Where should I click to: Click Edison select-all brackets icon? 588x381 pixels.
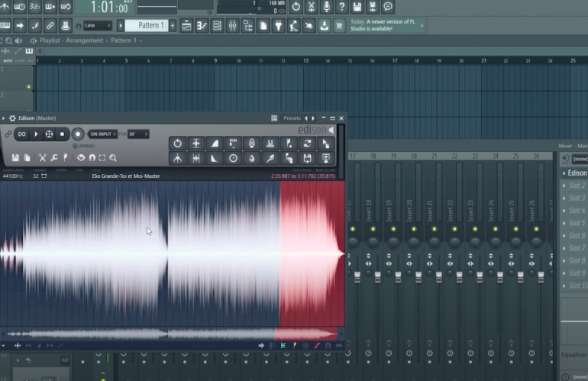tap(102, 158)
